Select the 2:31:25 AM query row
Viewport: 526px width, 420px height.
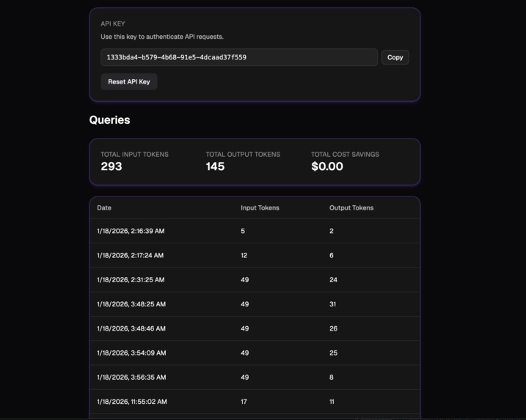point(255,280)
